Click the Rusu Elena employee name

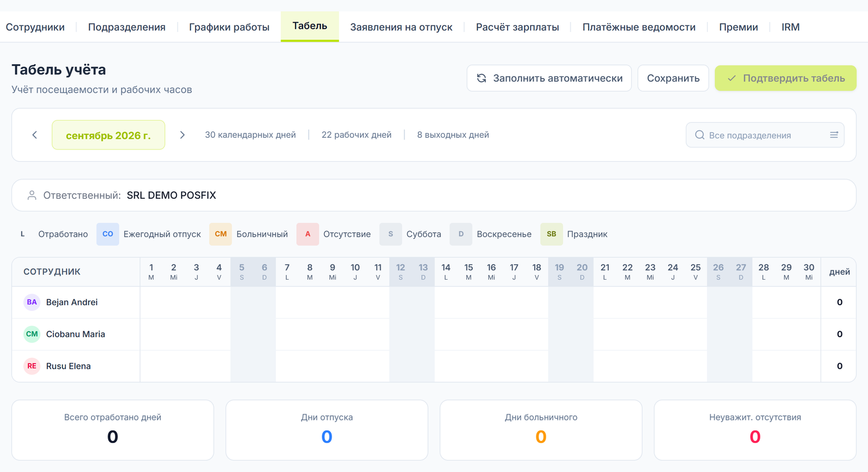(x=68, y=366)
